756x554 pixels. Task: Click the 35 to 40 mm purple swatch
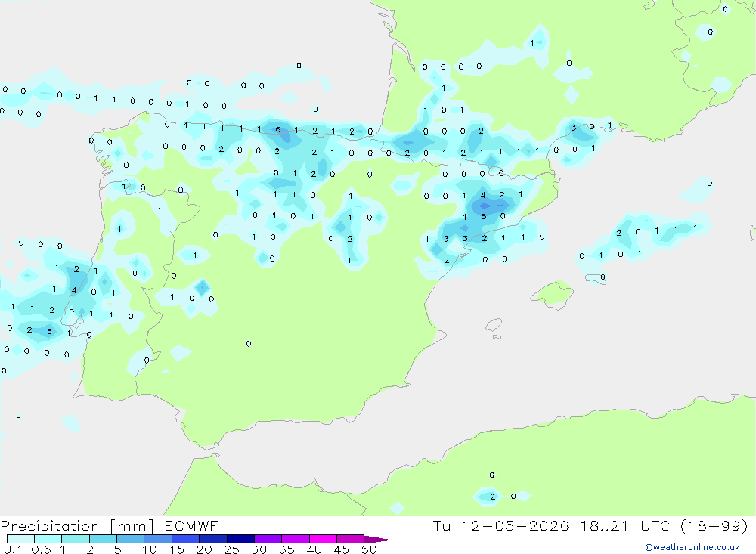[296, 539]
